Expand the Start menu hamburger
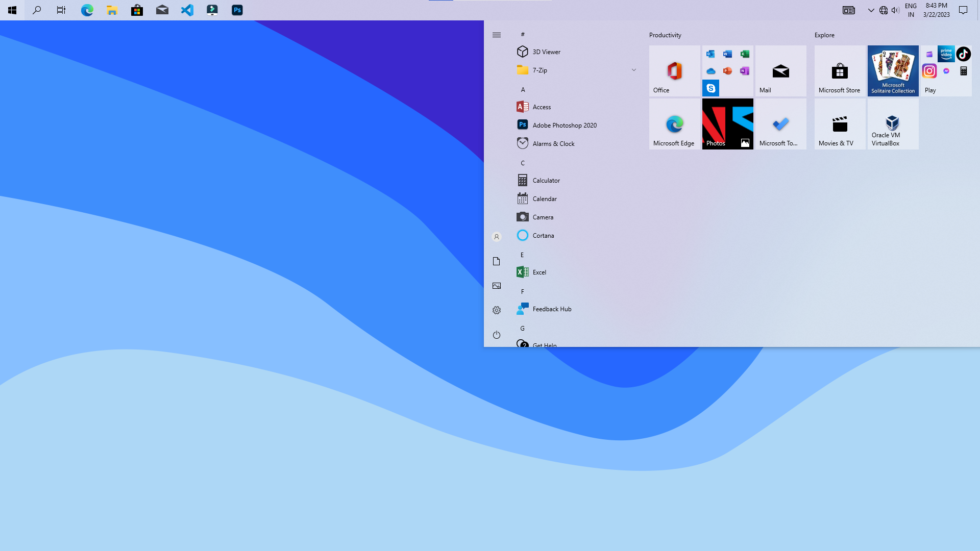Screen dimensions: 980x551 click(497, 35)
